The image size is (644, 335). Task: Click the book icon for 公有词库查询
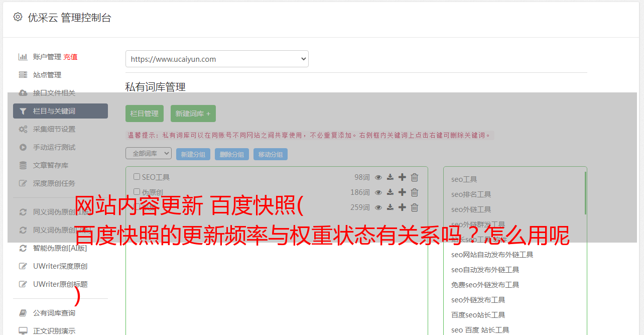(23, 313)
